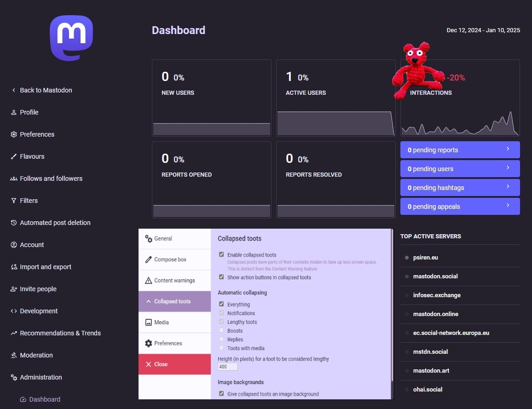The height and width of the screenshot is (409, 532).
Task: Open the infosec.exchange server entry
Action: (460, 295)
